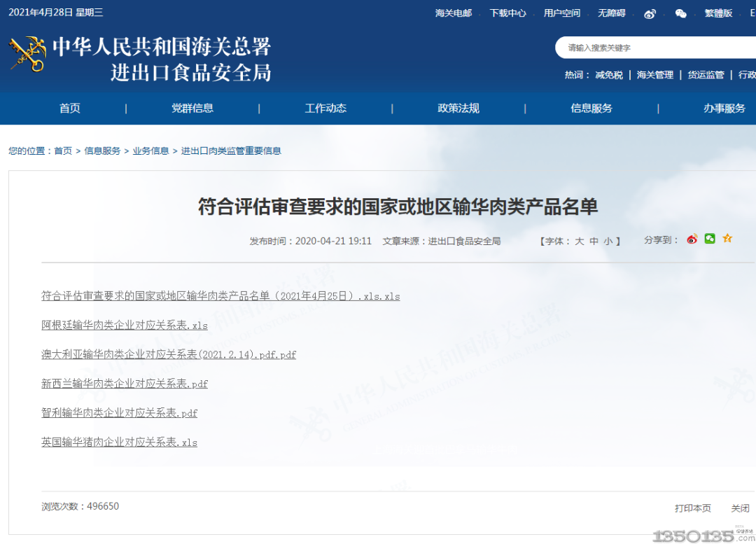Open the 首页 navigation menu
Screen dimensions: 756x544
click(x=70, y=109)
